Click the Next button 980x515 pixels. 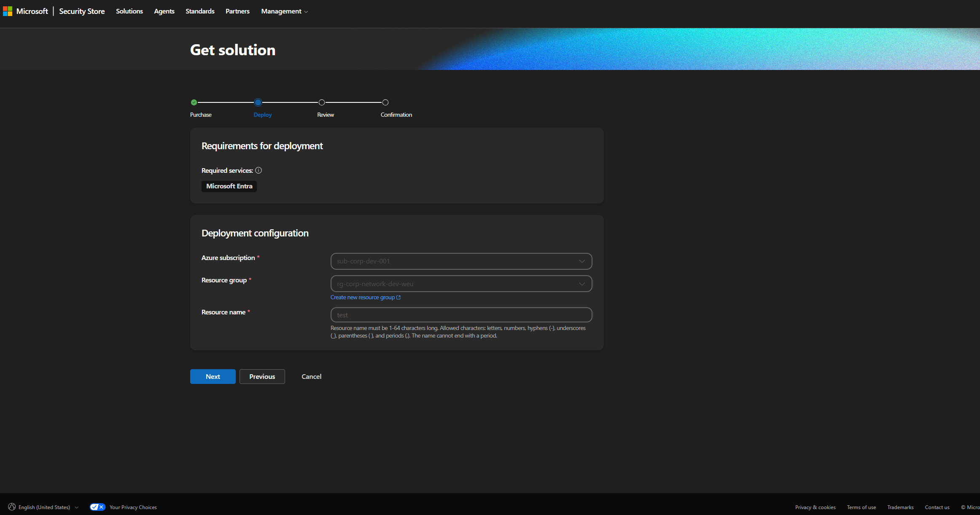click(213, 376)
